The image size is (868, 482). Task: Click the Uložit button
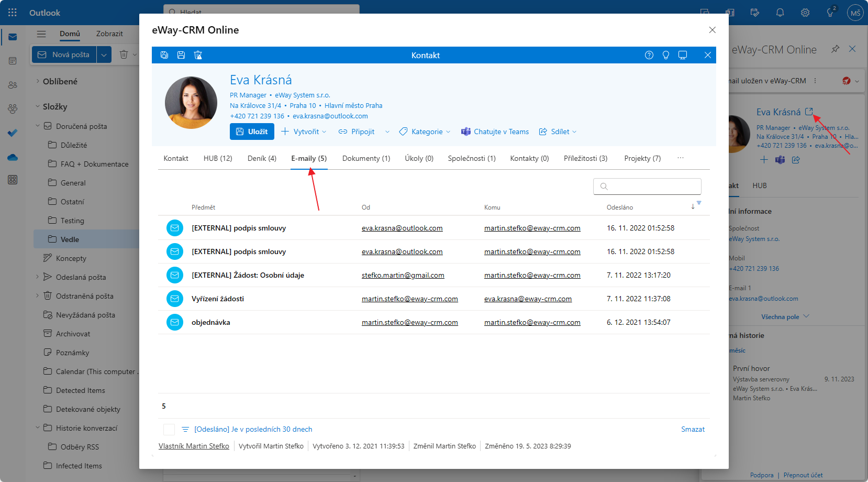click(x=252, y=132)
